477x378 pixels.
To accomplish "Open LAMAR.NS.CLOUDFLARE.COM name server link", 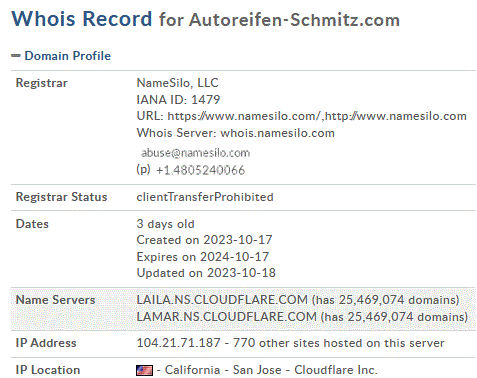I will [227, 317].
